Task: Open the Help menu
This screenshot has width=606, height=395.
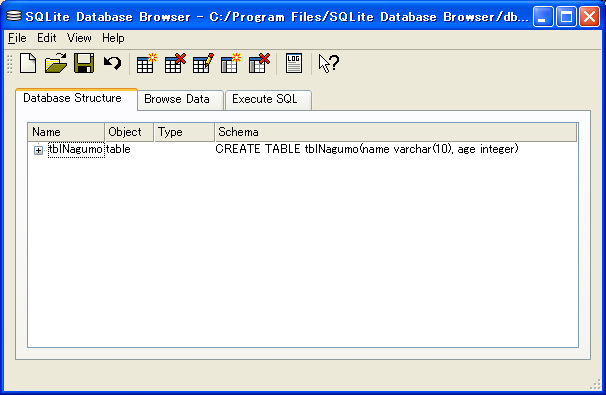Action: 113,38
